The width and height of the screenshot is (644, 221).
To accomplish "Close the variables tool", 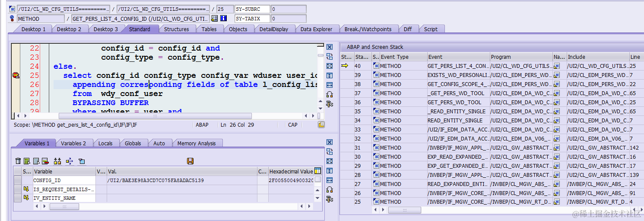I will click(330, 142).
